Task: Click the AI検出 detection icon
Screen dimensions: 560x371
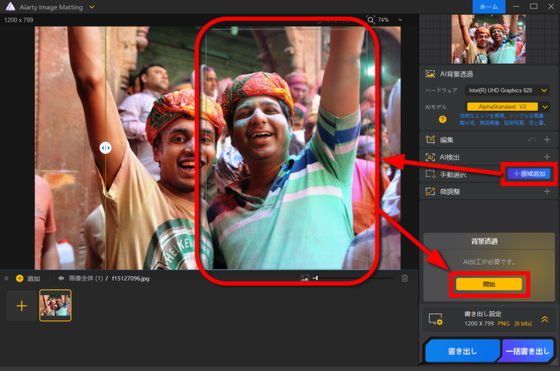Action: pos(430,157)
